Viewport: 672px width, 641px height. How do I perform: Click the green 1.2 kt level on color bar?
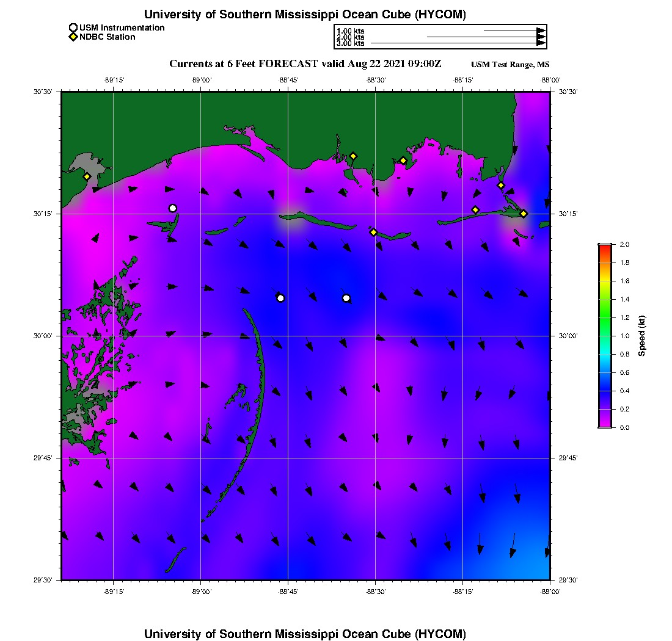pyautogui.click(x=605, y=317)
